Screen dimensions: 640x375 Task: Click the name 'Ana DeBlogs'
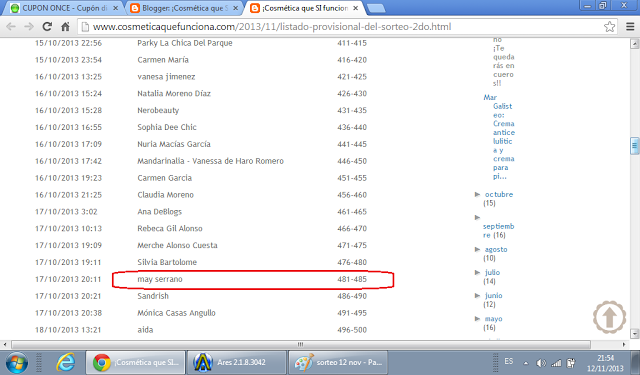pos(160,211)
